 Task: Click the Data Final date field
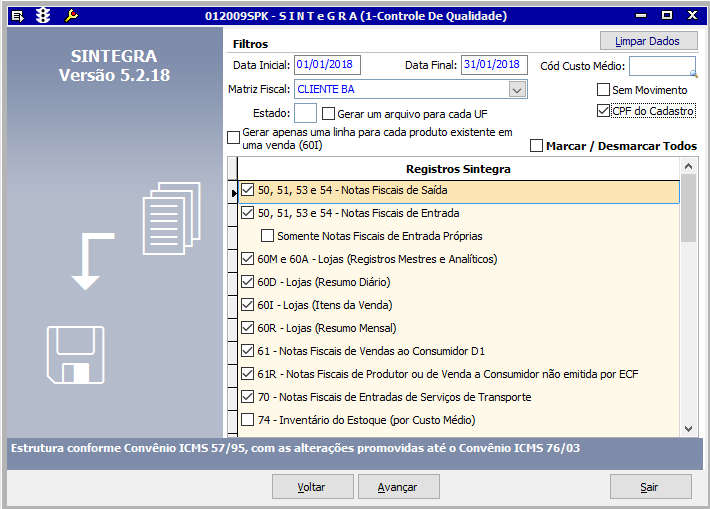(x=494, y=65)
